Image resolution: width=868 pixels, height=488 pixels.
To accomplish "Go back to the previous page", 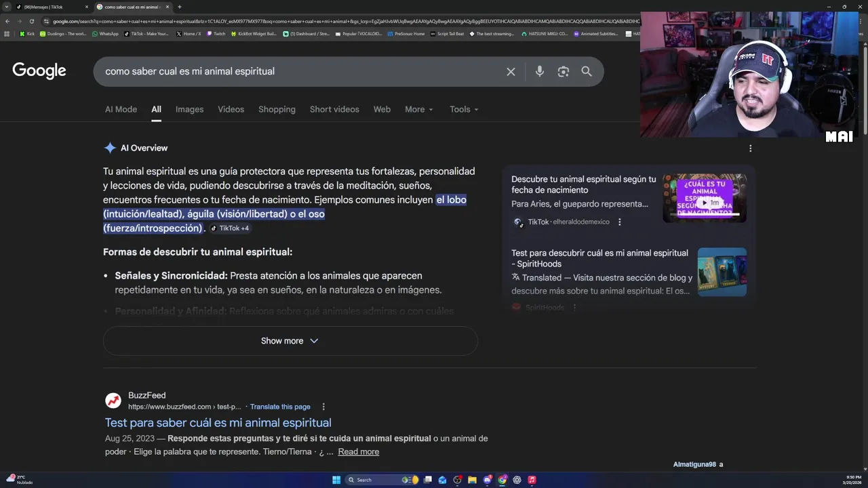I will pyautogui.click(x=7, y=21).
